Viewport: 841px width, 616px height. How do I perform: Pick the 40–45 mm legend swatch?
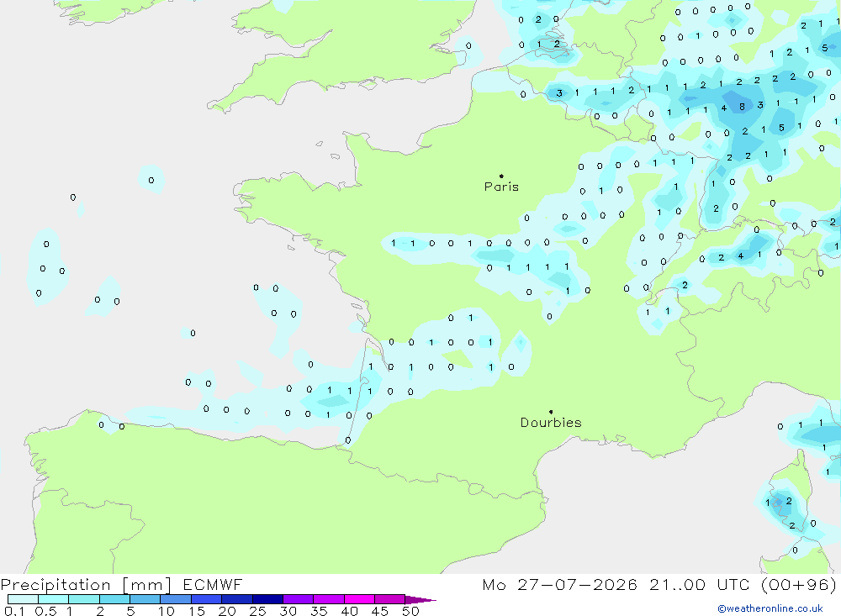coord(359,599)
